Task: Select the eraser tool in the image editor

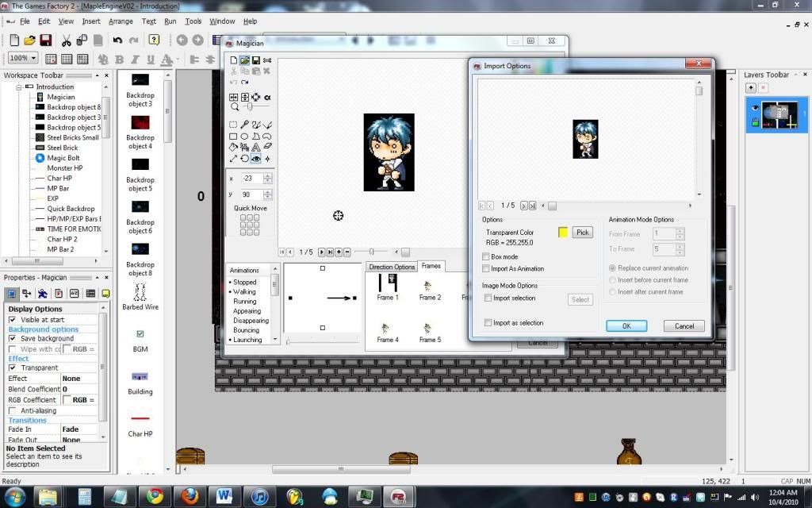Action: [267, 147]
